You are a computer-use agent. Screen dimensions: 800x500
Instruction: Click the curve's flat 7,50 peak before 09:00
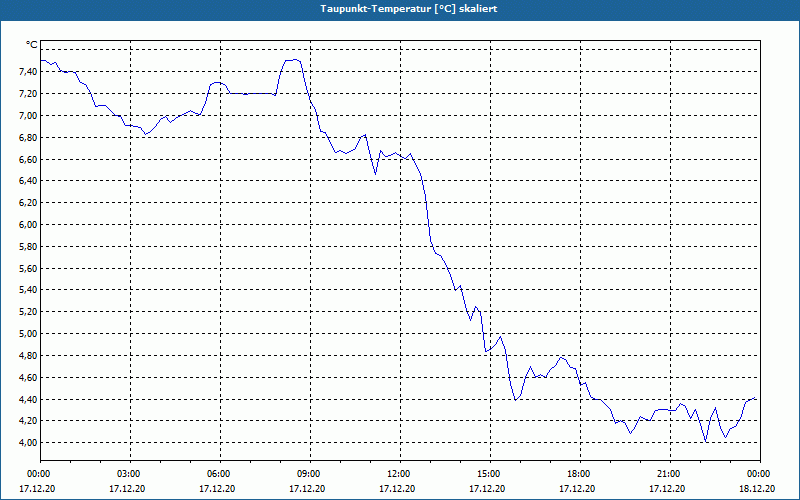(x=292, y=60)
